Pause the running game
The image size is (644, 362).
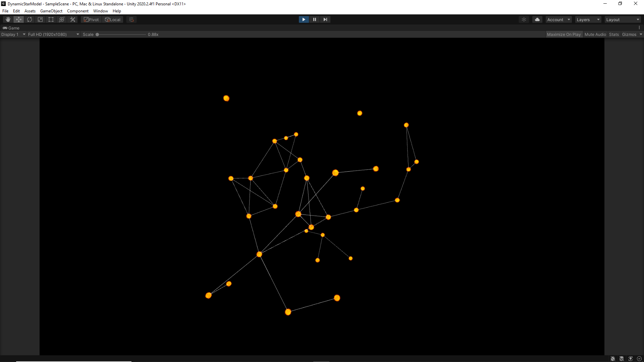[x=314, y=19]
